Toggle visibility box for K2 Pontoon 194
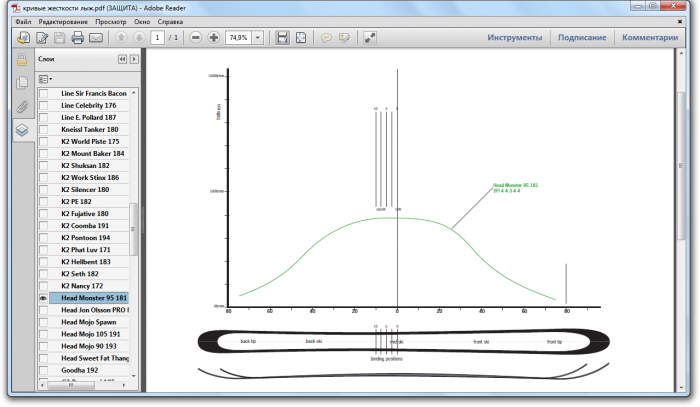 (43, 238)
